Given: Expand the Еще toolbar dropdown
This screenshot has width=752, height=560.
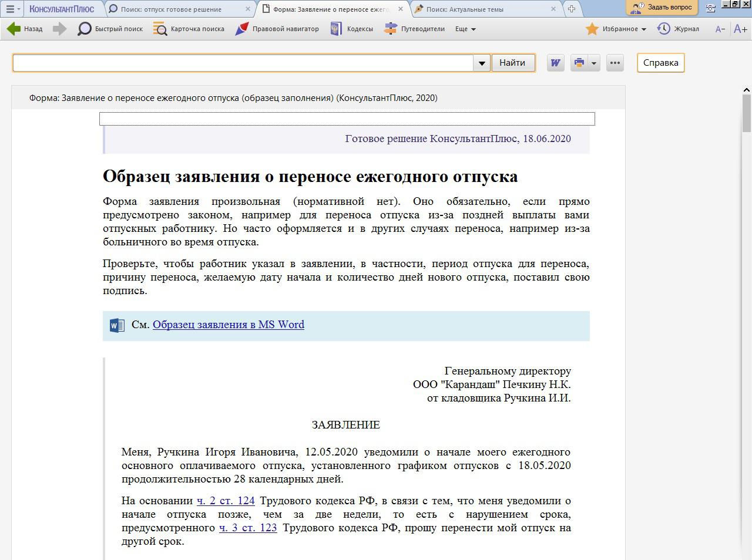Looking at the screenshot, I should point(465,29).
